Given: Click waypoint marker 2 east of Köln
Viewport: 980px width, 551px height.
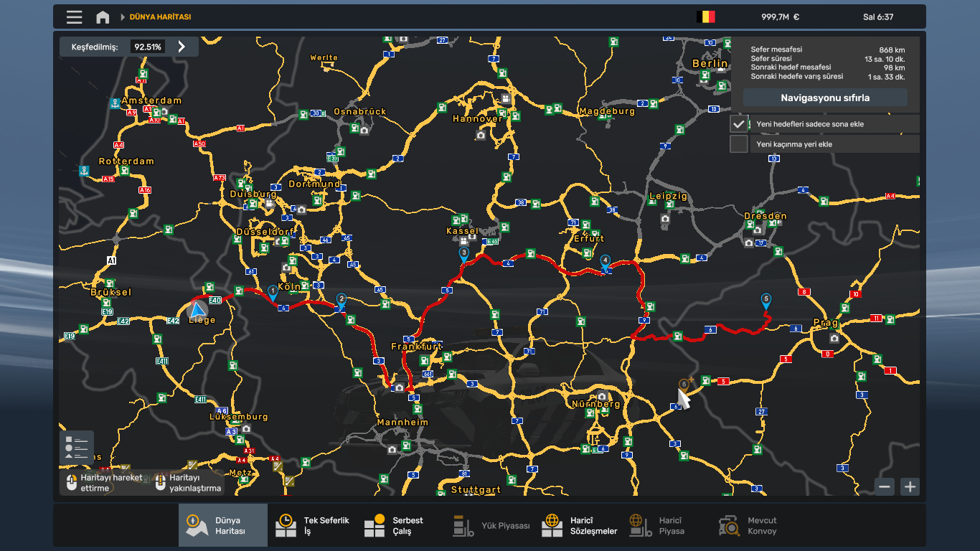Looking at the screenshot, I should tap(341, 301).
